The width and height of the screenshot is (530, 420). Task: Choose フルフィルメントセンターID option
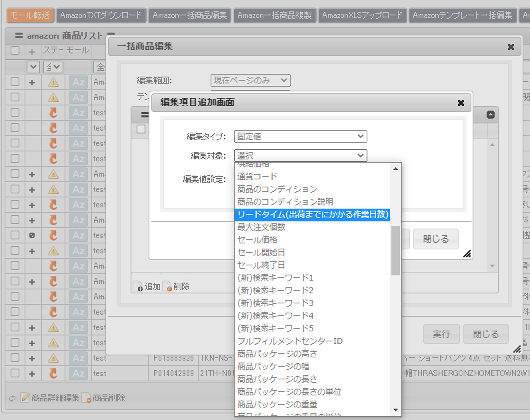(312, 341)
